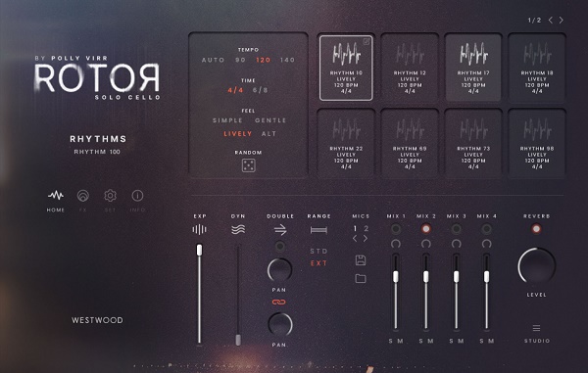Open the Studio reverb menu icon
Screen dimensions: 588x373
tap(537, 328)
